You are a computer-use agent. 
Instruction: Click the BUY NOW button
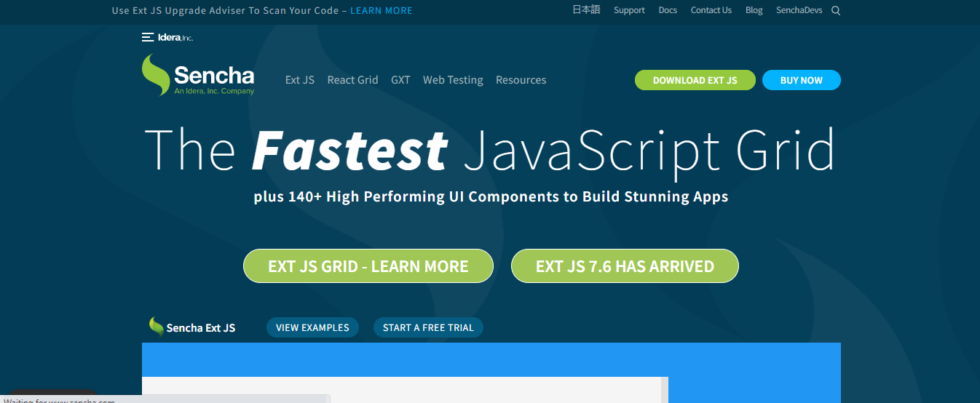(802, 80)
